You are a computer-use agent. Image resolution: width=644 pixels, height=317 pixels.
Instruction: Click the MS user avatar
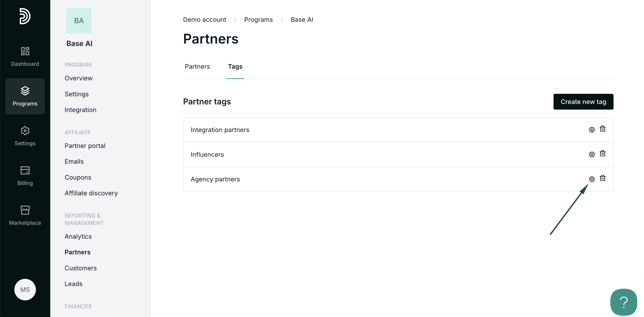25,289
